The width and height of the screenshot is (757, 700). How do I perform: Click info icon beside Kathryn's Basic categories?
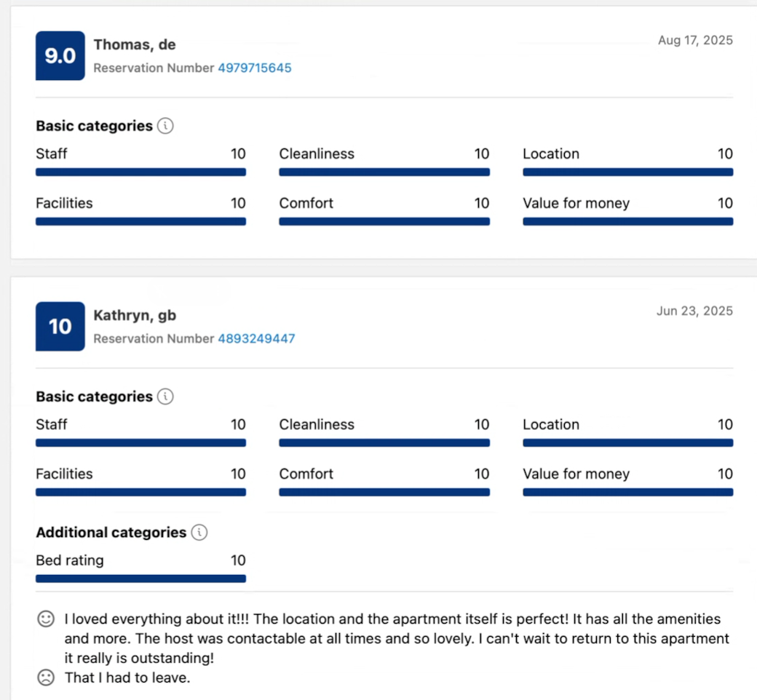(166, 397)
